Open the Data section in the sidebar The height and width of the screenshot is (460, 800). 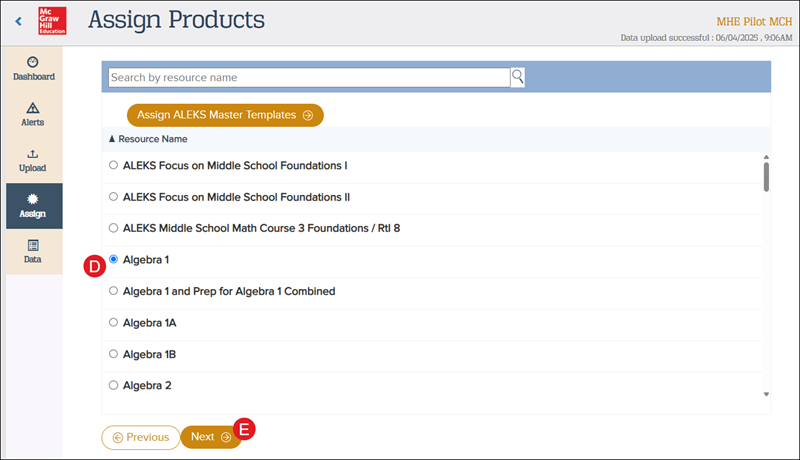click(33, 251)
